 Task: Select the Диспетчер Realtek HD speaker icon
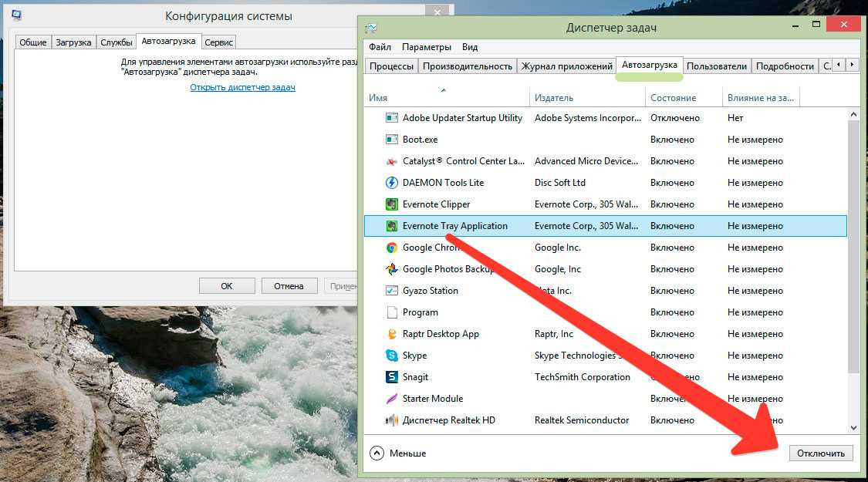pos(391,420)
